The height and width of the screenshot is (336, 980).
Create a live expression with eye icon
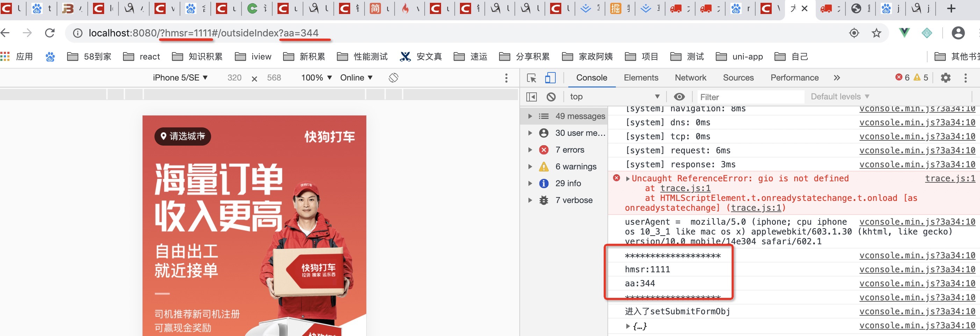pyautogui.click(x=679, y=97)
